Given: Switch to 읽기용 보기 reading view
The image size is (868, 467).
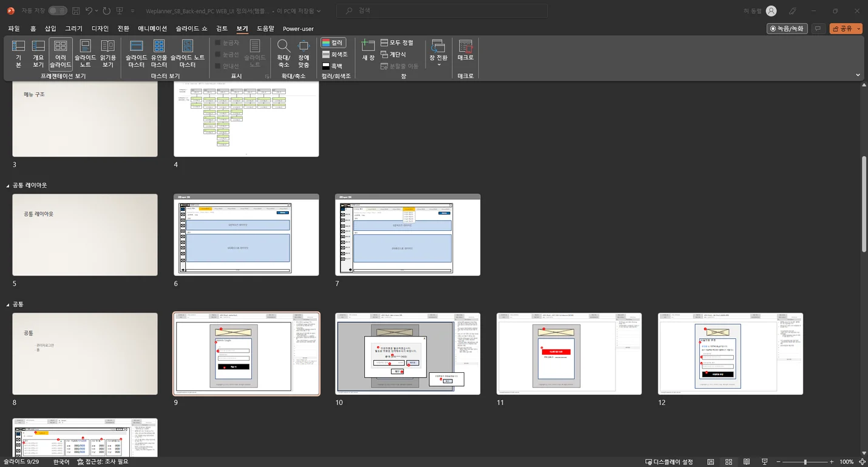Looking at the screenshot, I should (x=108, y=54).
